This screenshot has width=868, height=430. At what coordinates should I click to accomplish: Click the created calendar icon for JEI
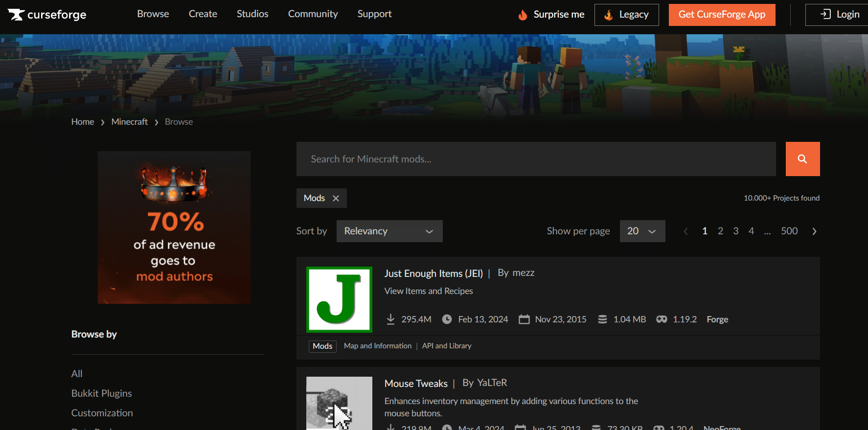524,319
